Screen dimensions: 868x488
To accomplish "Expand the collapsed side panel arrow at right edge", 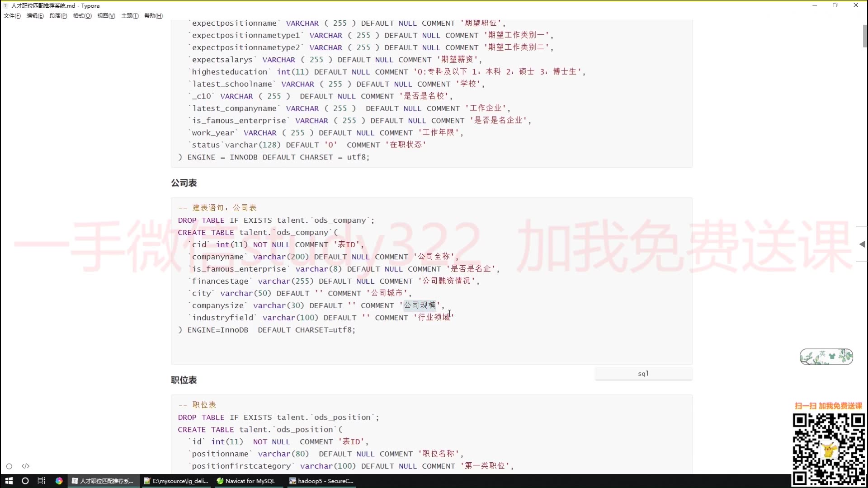I will (x=862, y=244).
